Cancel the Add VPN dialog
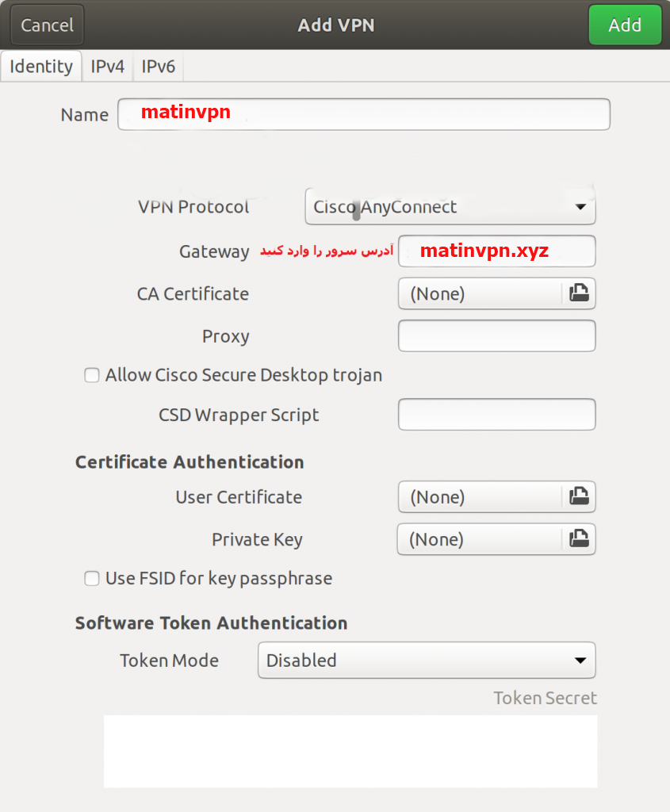Viewport: 670px width, 812px height. 47,25
